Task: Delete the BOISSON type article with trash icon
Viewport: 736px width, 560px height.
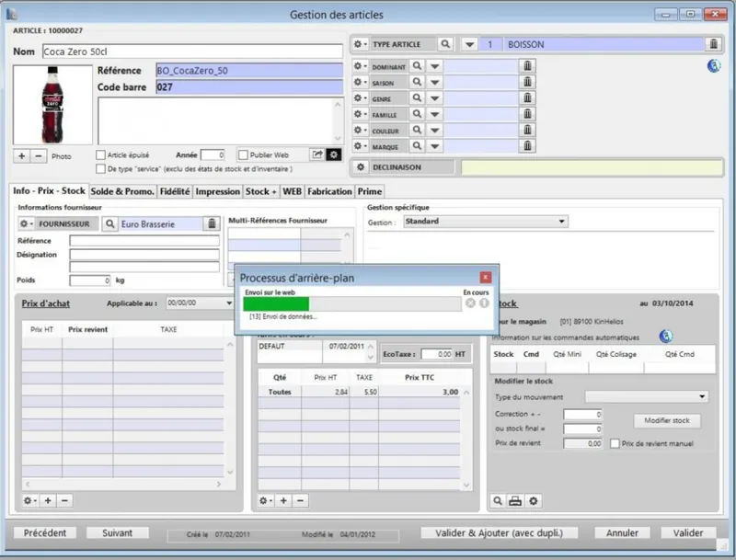Action: (x=713, y=44)
